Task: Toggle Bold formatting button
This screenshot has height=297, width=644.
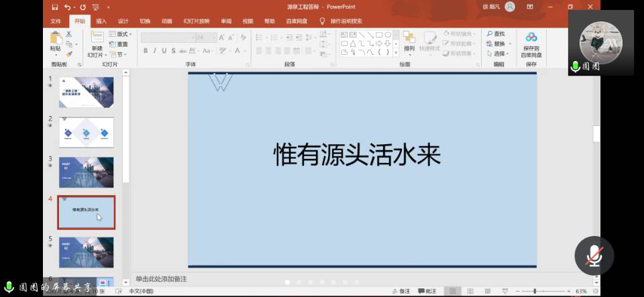Action: point(145,51)
